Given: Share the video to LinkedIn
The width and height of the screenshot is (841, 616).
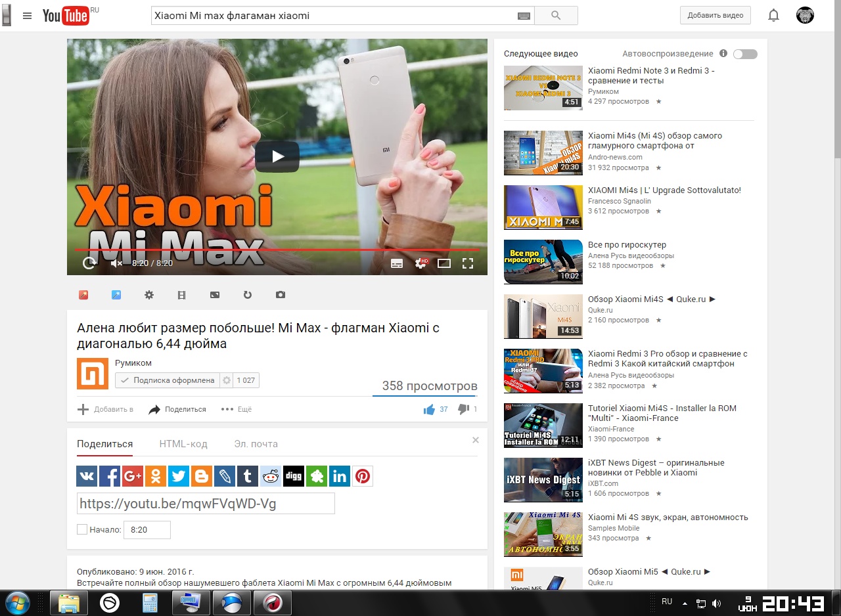Looking at the screenshot, I should click(x=340, y=476).
